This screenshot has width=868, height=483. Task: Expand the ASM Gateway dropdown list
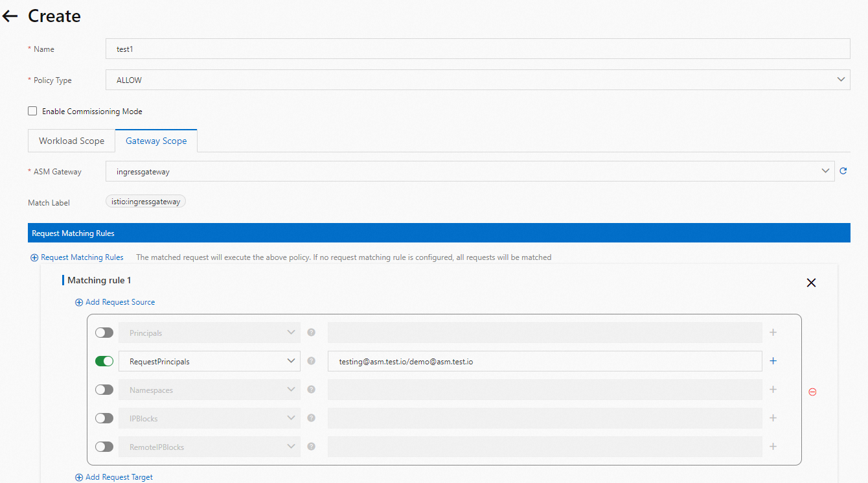(x=825, y=171)
